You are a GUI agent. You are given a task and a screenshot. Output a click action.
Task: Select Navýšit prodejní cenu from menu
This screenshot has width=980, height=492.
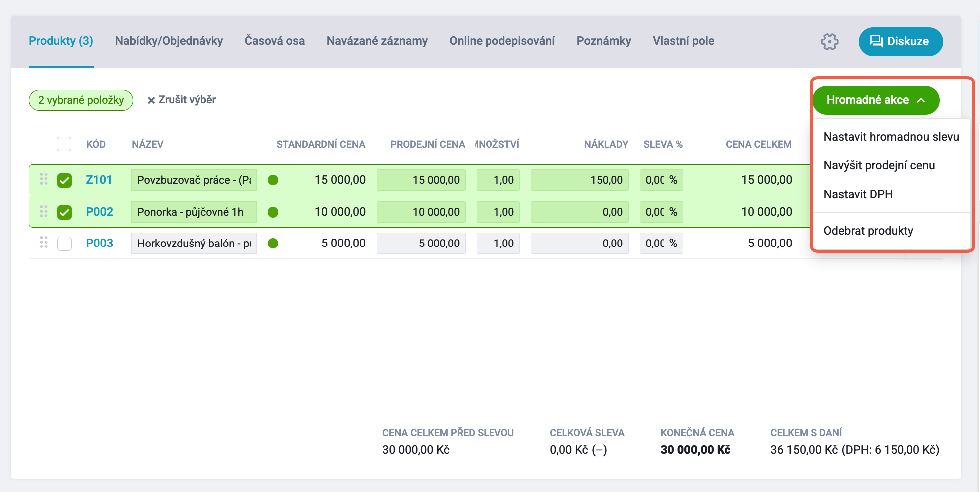coord(879,165)
